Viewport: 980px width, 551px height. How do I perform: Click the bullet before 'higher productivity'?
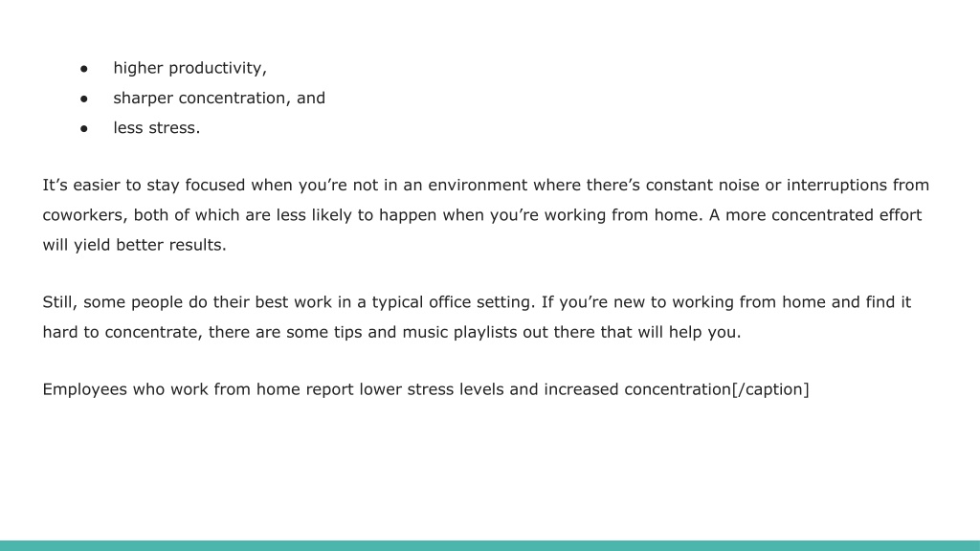coord(84,69)
